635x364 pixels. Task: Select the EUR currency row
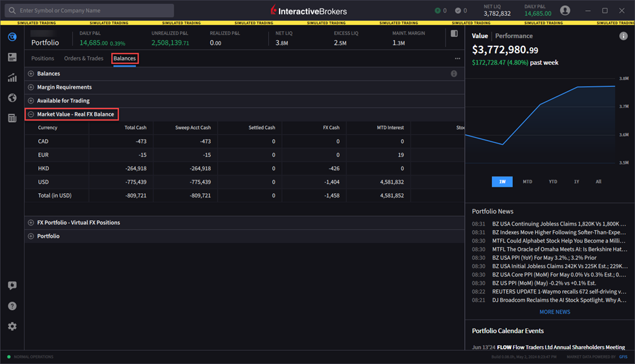(x=244, y=154)
